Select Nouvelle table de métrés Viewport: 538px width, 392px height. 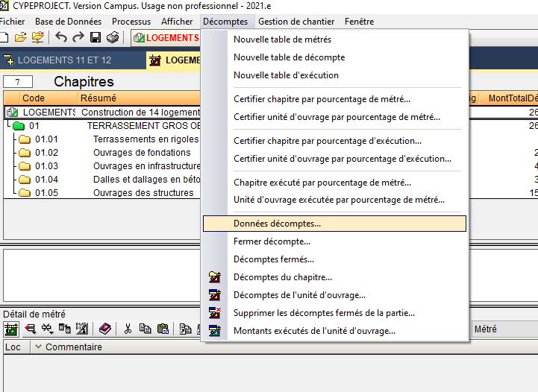[282, 39]
